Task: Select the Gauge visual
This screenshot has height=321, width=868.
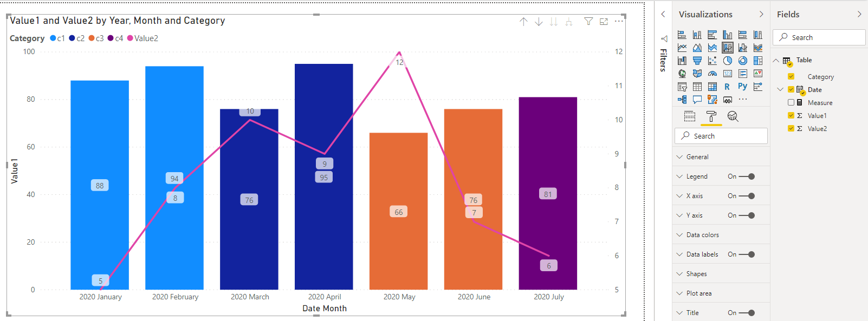Action: point(712,74)
